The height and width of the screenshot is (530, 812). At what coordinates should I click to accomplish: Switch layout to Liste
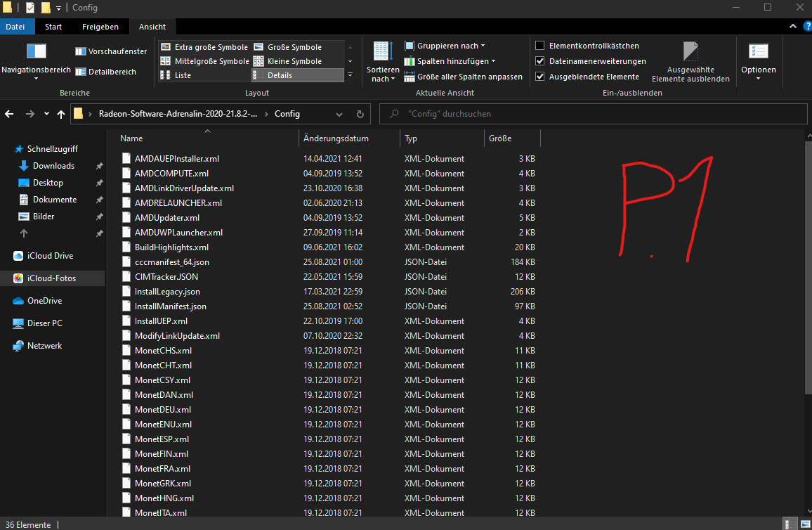click(176, 75)
